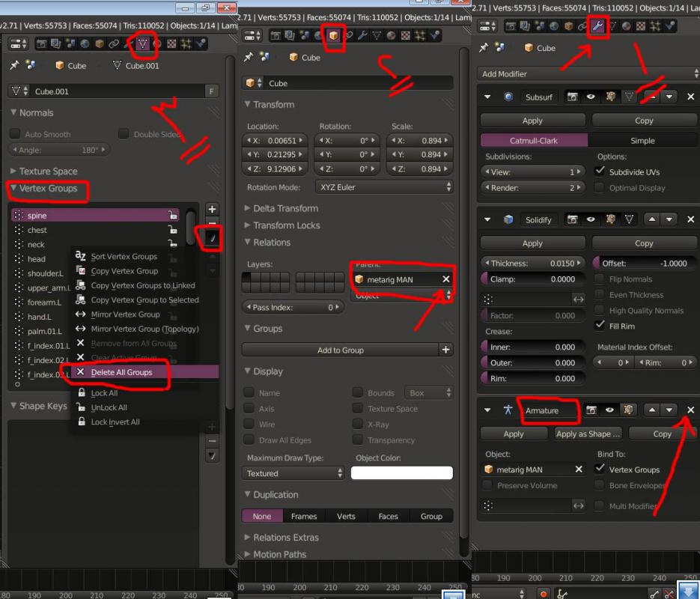Select Simple subdivision type
700x599 pixels.
pos(642,141)
